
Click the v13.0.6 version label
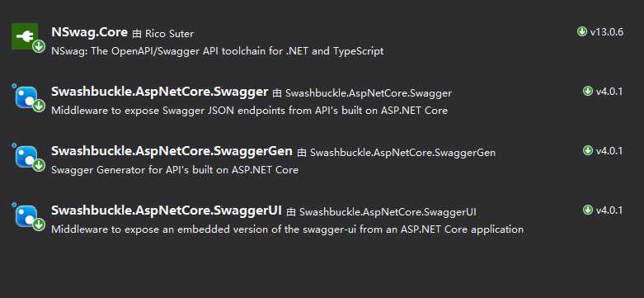[607, 32]
